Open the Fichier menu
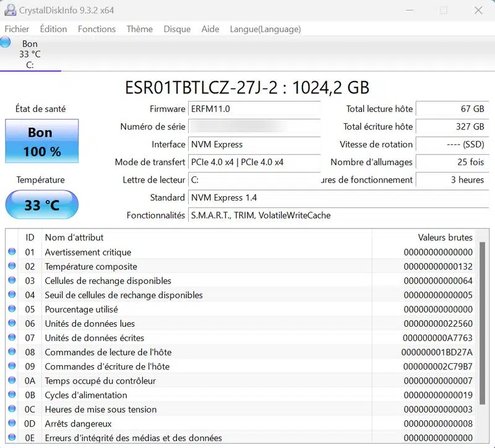 tap(17, 29)
